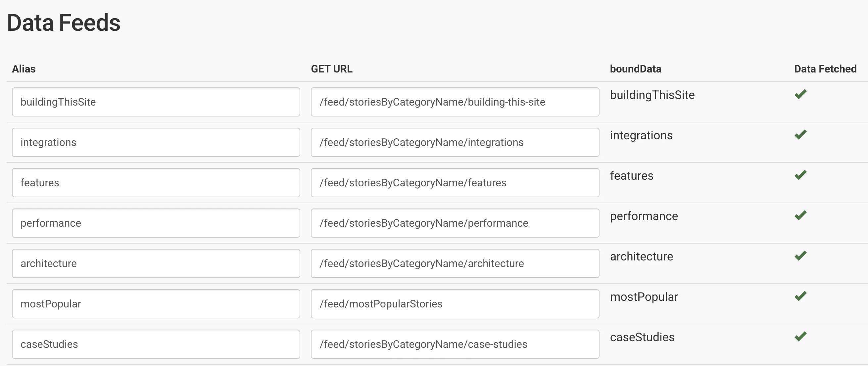Image resolution: width=868 pixels, height=366 pixels.
Task: Click the integrations data fetched checkmark
Action: coord(800,135)
